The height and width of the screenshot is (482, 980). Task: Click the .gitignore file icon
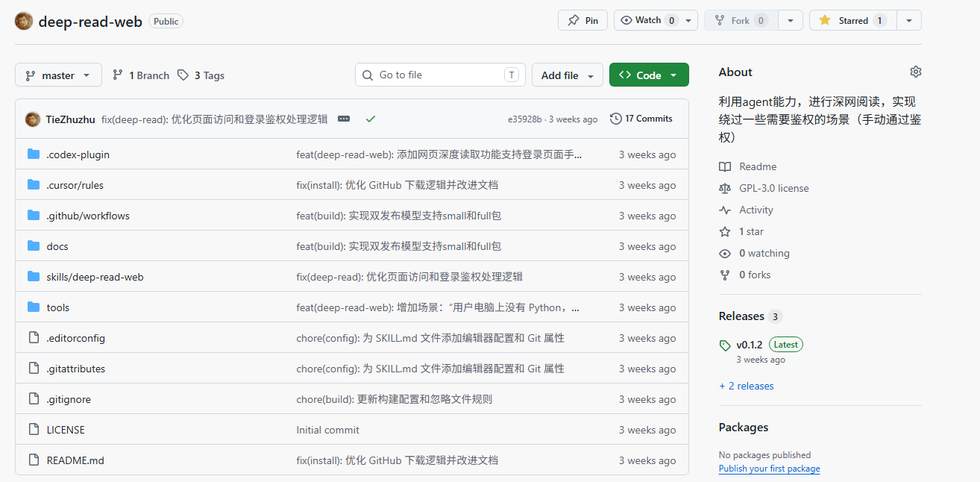pyautogui.click(x=34, y=399)
